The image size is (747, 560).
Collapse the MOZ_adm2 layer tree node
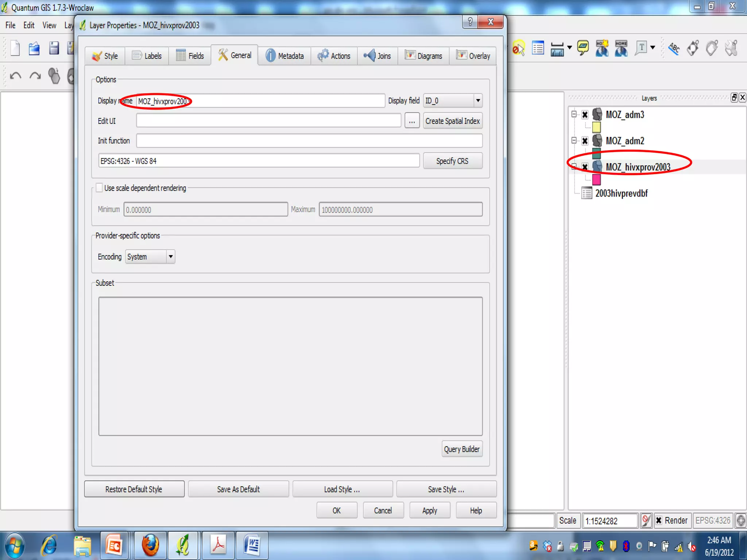pos(574,141)
